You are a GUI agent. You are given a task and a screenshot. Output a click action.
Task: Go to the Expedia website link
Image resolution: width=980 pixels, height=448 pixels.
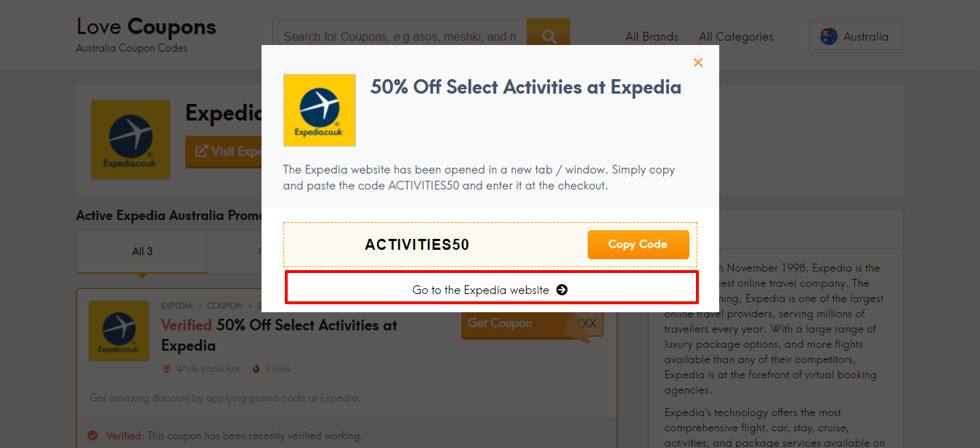[490, 290]
